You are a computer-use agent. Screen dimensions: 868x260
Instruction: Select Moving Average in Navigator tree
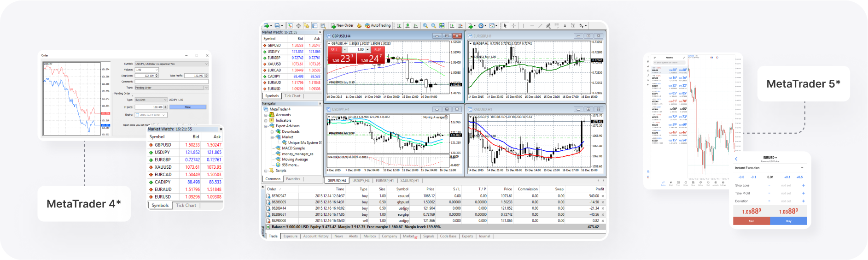tap(295, 160)
